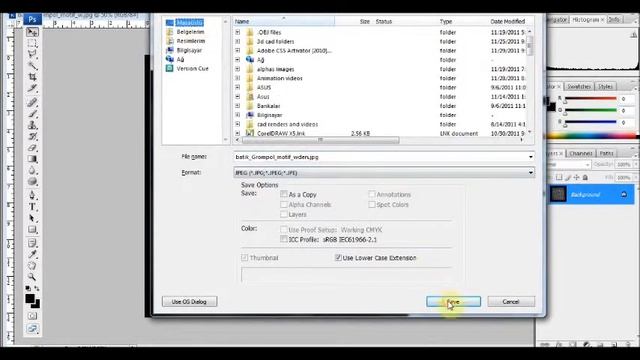The height and width of the screenshot is (360, 640).
Task: Select the Dodge tool
Action: tap(32, 181)
